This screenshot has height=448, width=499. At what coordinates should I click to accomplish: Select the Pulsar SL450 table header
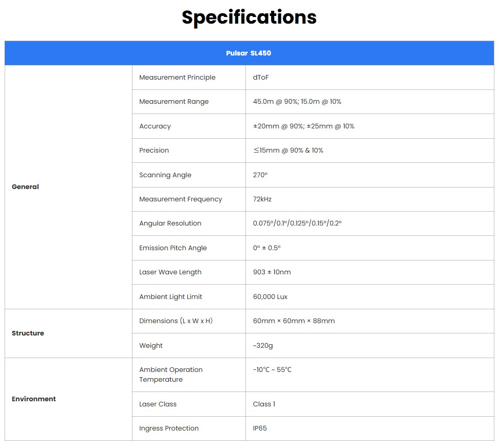(x=248, y=53)
